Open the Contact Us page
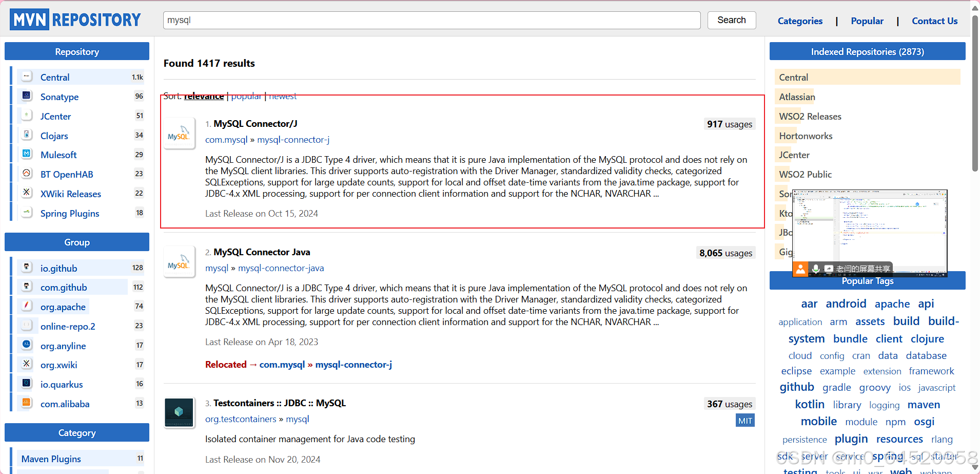The image size is (980, 474). pyautogui.click(x=934, y=21)
